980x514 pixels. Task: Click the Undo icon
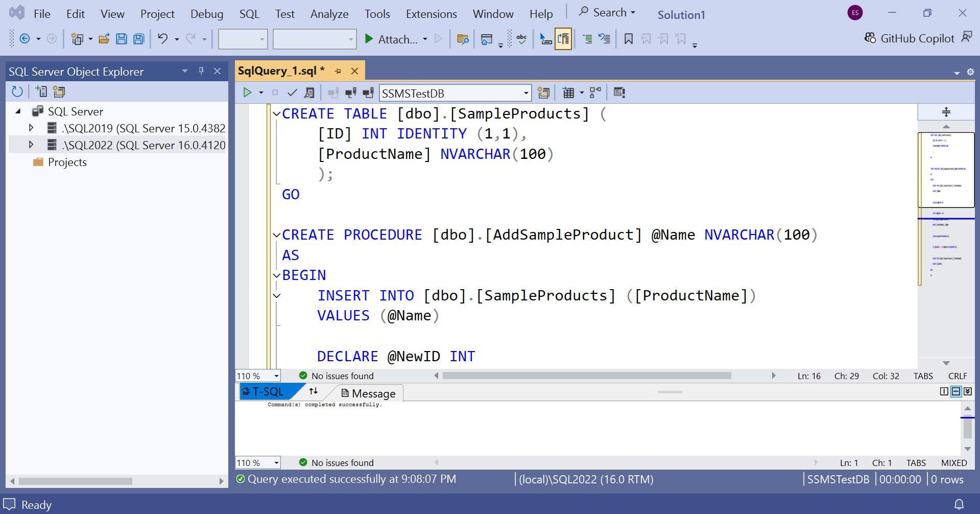pyautogui.click(x=163, y=38)
